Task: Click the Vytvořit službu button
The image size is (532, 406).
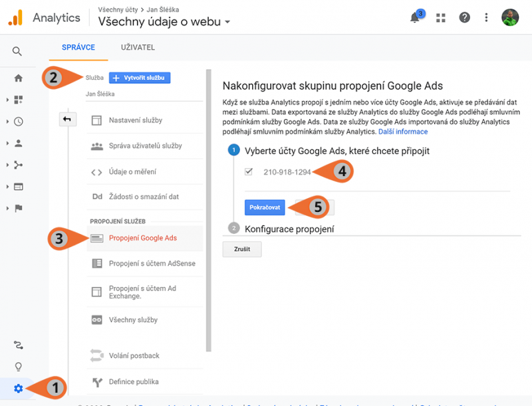Action: click(140, 78)
